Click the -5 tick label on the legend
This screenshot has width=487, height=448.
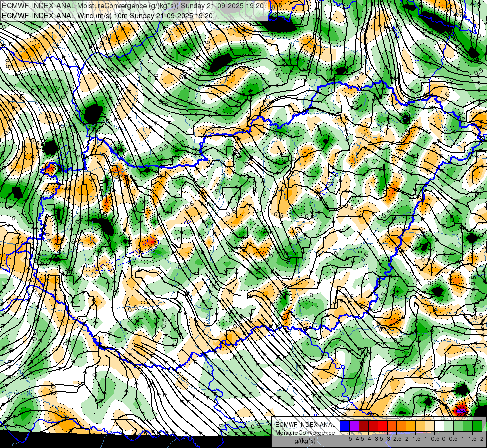(x=349, y=439)
